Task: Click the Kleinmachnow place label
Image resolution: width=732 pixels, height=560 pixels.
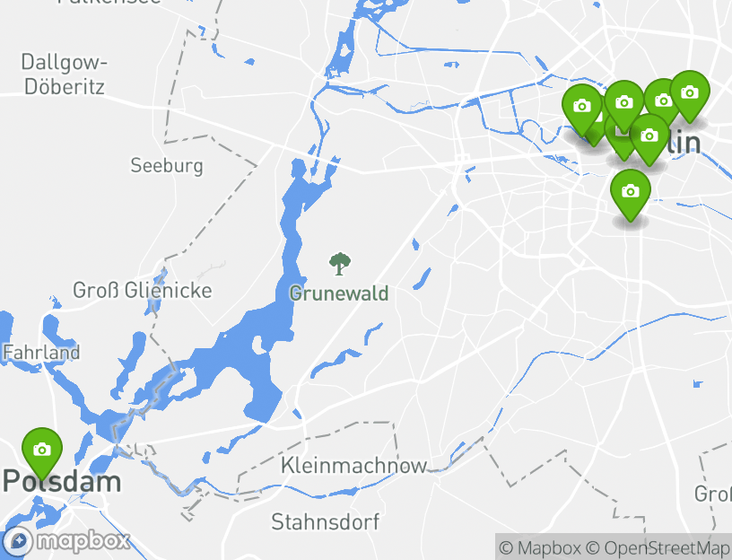Action: click(353, 466)
